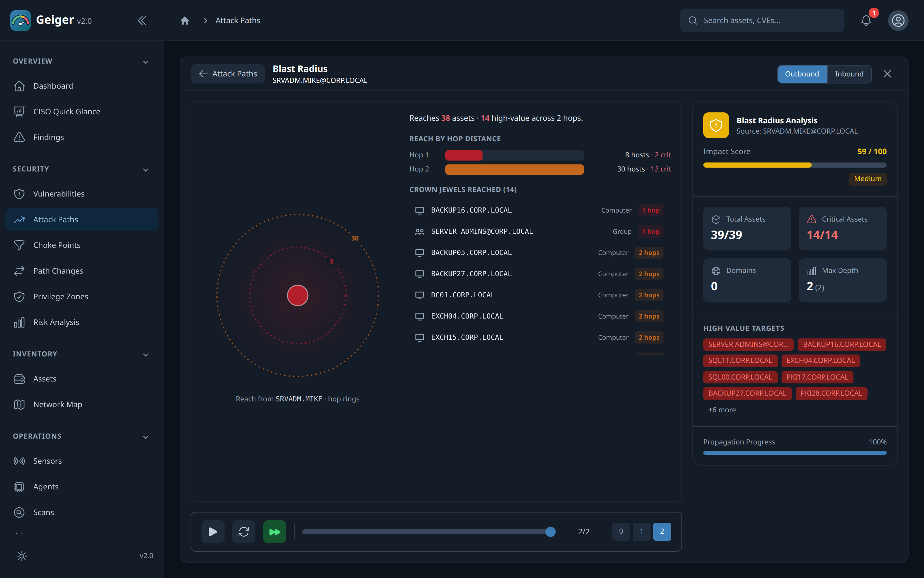Select BACKUP27.CORP.LOCAL crown jewel row
The height and width of the screenshot is (578, 924).
pyautogui.click(x=540, y=274)
